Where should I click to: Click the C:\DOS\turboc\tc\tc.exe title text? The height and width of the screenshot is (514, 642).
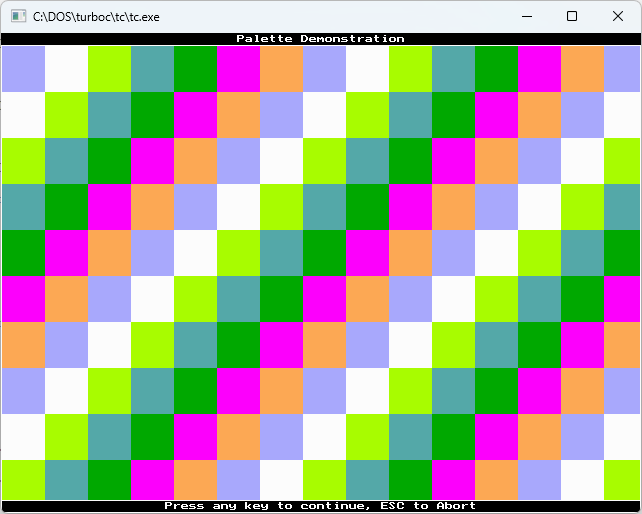96,17
